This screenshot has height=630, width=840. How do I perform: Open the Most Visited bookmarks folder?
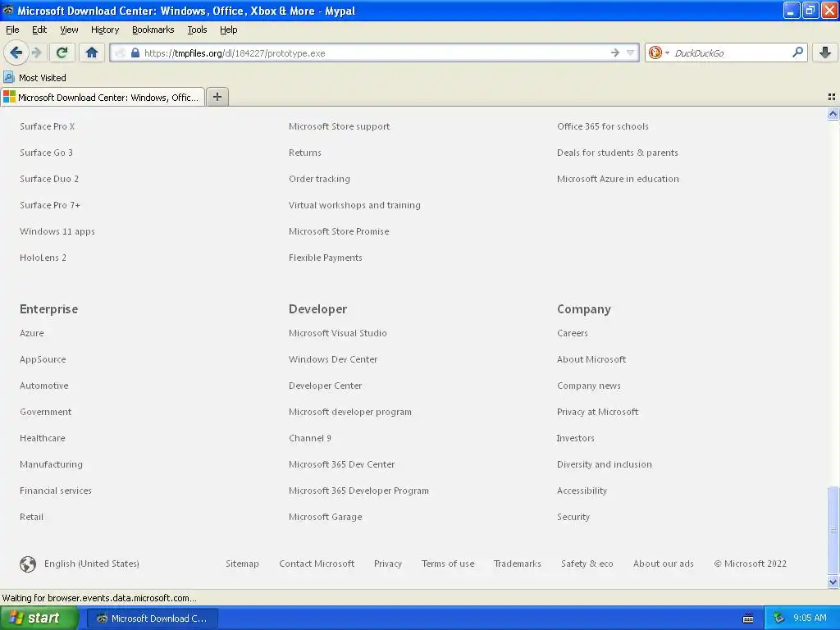(x=34, y=78)
